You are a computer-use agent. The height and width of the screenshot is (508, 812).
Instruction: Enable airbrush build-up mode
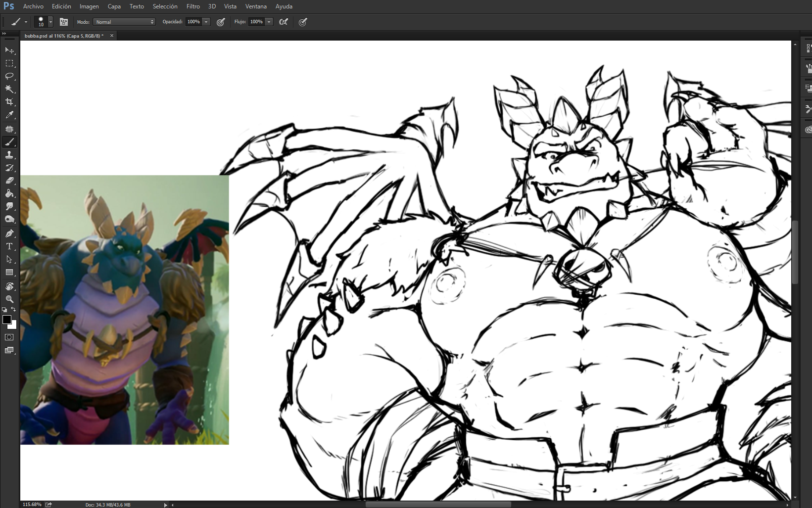click(x=284, y=22)
